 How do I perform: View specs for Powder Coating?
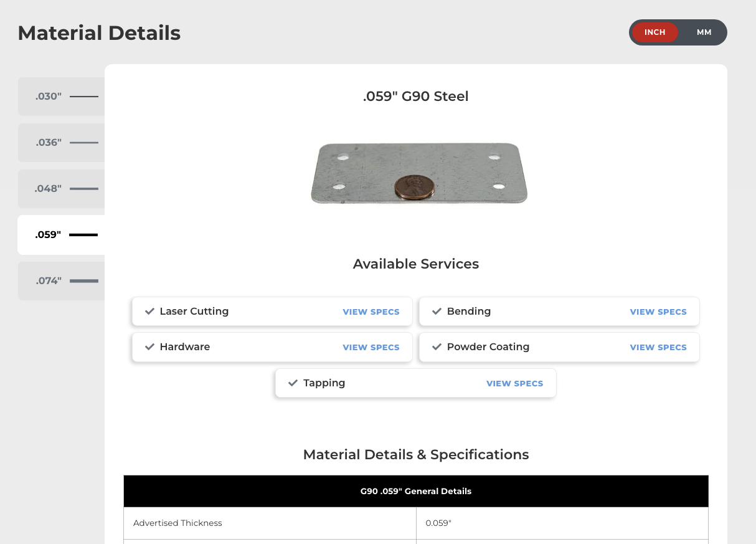[x=658, y=347]
